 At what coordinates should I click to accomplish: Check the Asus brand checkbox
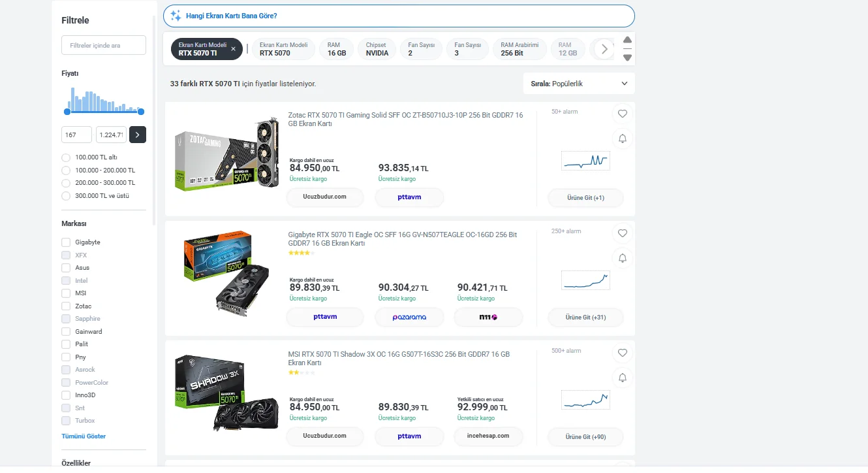tap(65, 268)
